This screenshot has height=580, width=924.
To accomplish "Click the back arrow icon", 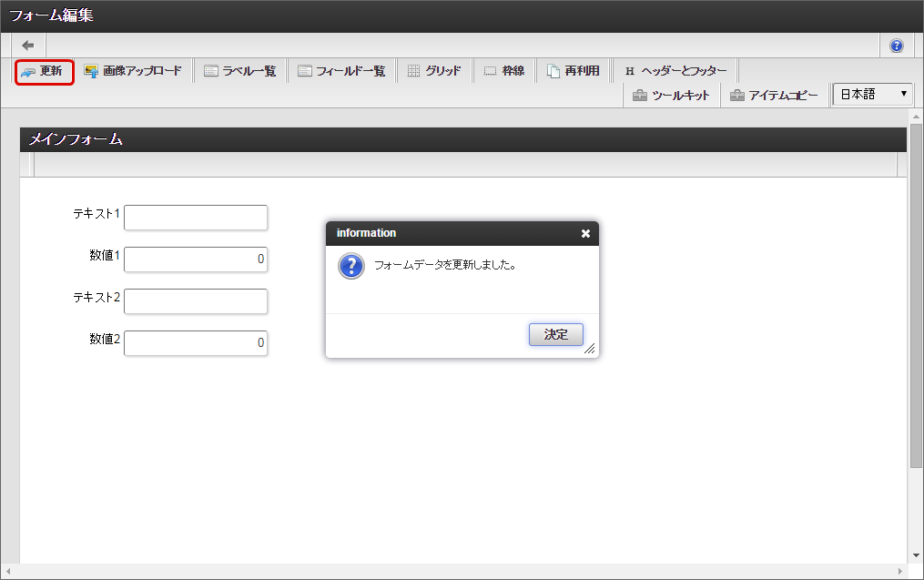I will point(28,46).
